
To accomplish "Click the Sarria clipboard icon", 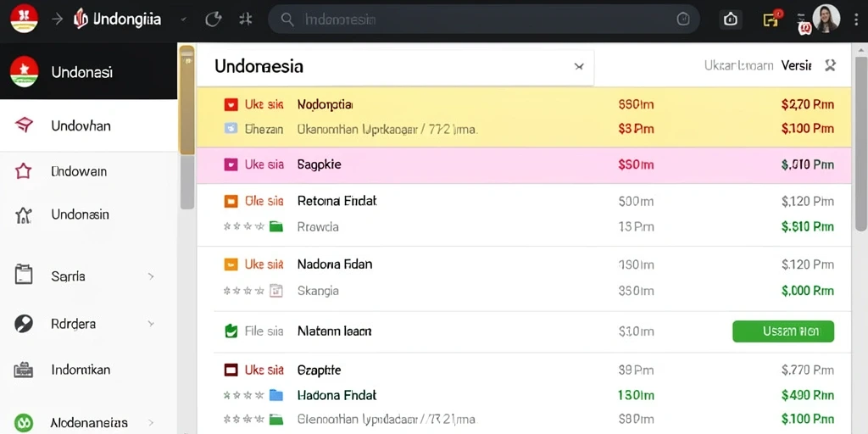I will coord(23,275).
